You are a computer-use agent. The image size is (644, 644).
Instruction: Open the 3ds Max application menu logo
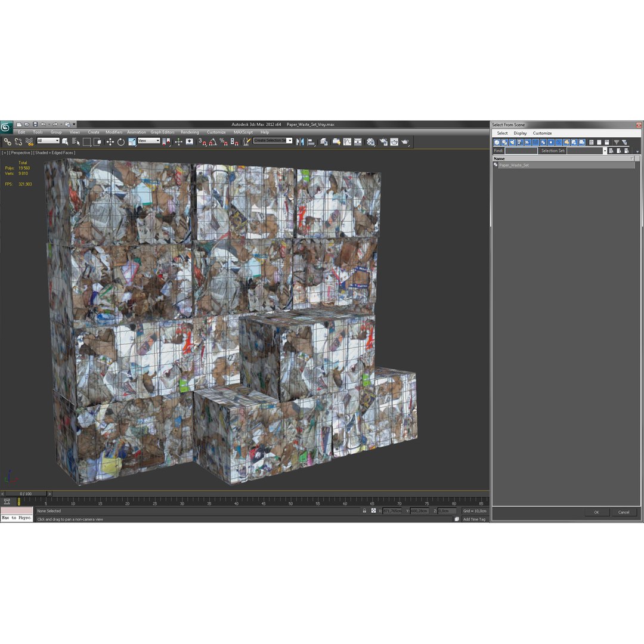pyautogui.click(x=6, y=128)
